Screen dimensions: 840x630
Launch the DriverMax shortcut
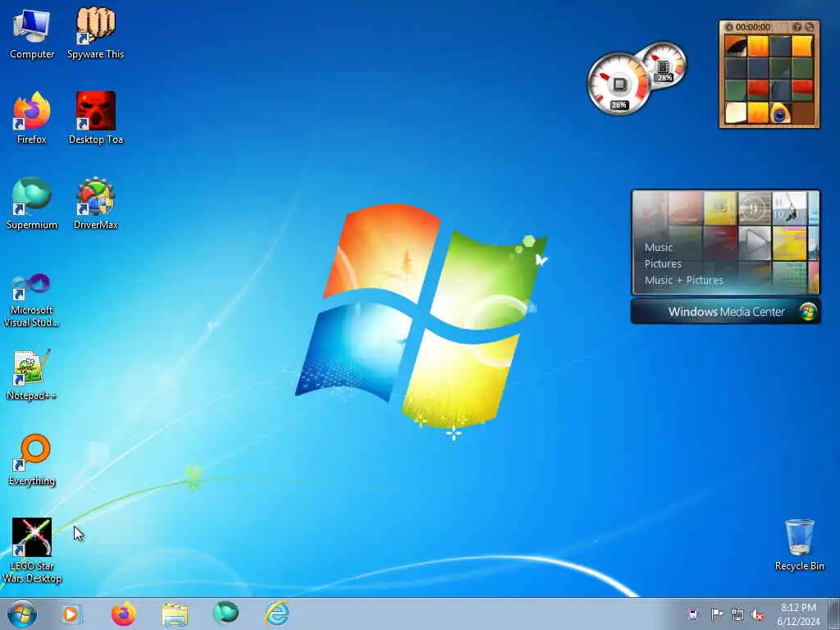pos(95,203)
